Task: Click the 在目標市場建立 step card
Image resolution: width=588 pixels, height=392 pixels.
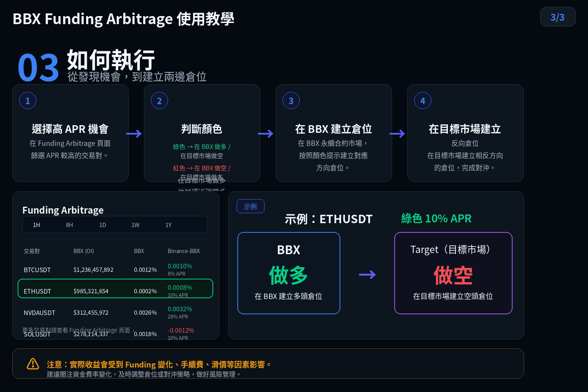Action: click(x=465, y=133)
